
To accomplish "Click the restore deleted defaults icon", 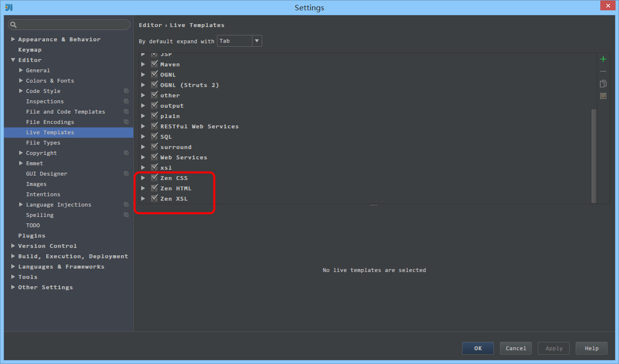I will [603, 96].
